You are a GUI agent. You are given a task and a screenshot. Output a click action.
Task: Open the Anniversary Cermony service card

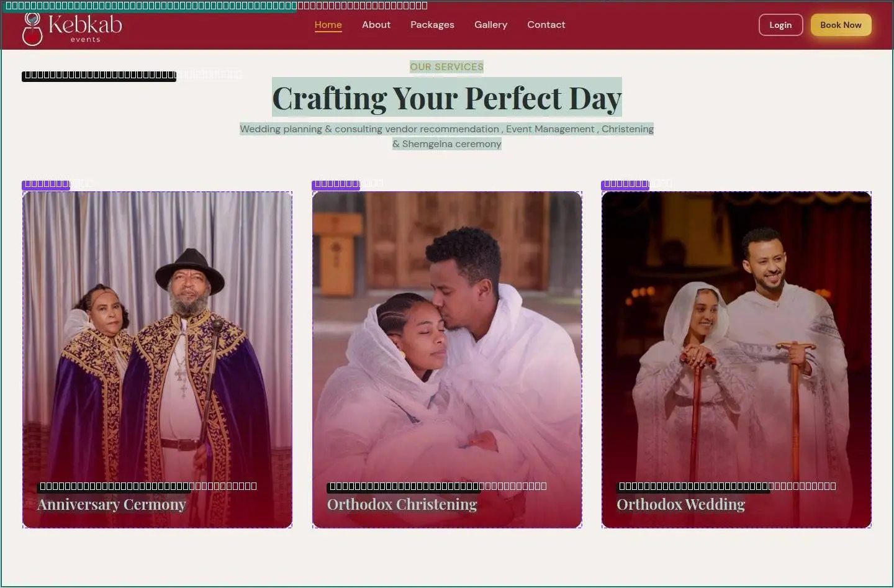pyautogui.click(x=157, y=360)
